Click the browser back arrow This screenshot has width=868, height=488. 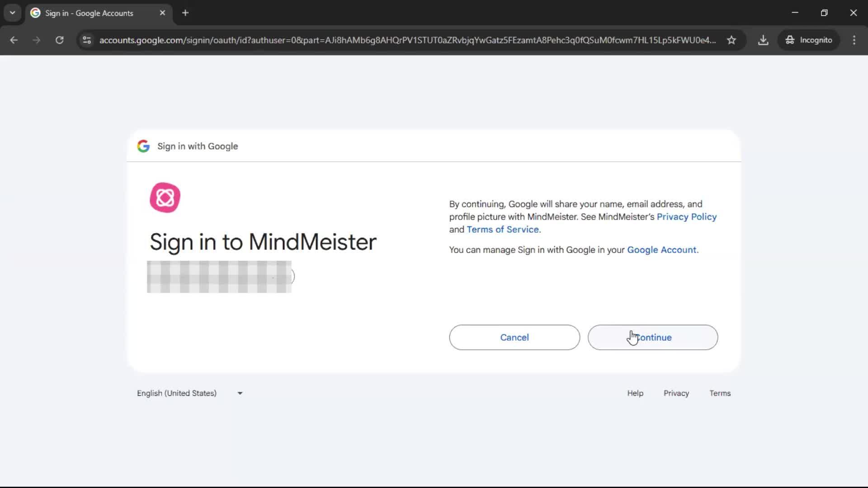(x=14, y=40)
